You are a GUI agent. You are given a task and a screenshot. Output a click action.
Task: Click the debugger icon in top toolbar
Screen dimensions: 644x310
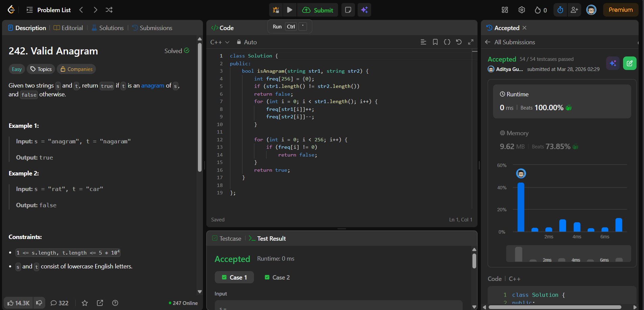point(276,10)
